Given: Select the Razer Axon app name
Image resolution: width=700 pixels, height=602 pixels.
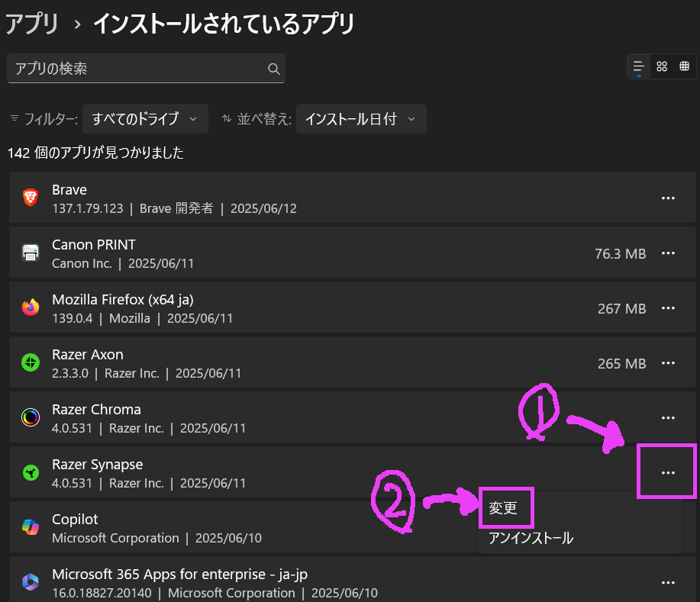Looking at the screenshot, I should coord(88,354).
